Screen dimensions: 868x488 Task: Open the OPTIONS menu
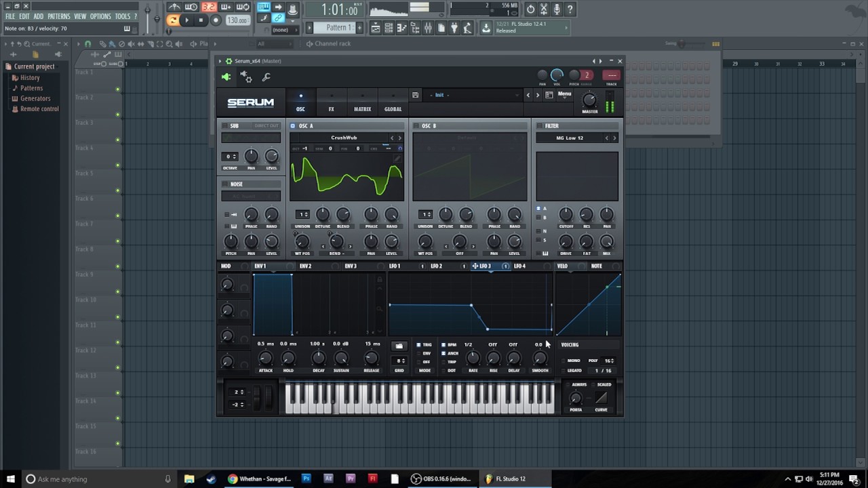[x=100, y=16]
